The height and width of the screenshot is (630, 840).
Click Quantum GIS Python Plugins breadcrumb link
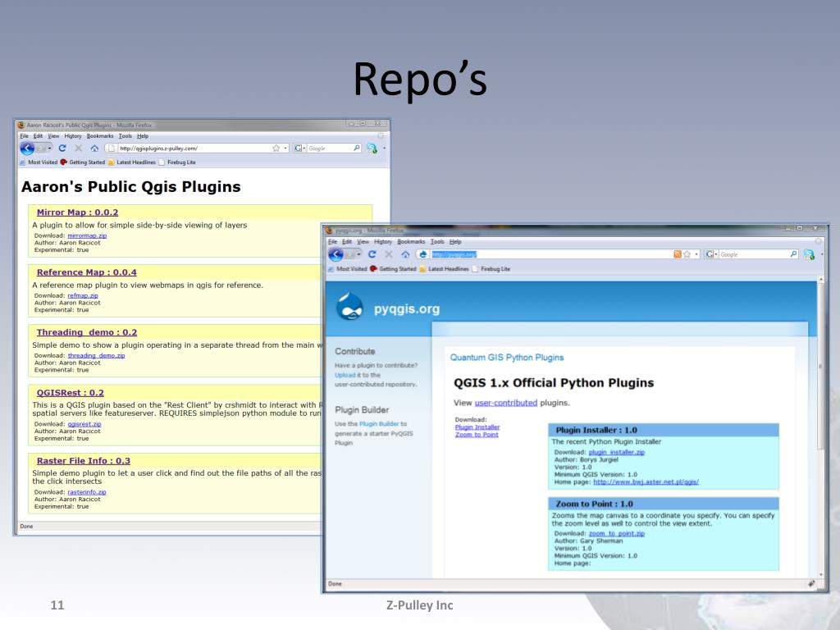pyautogui.click(x=507, y=358)
